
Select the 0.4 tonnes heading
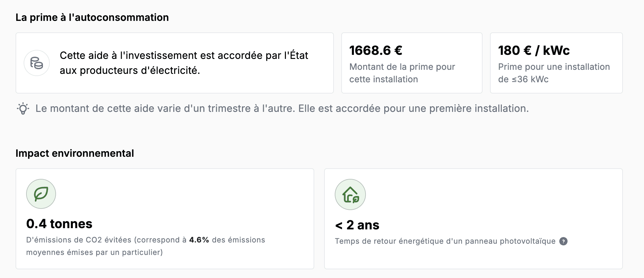tap(59, 224)
